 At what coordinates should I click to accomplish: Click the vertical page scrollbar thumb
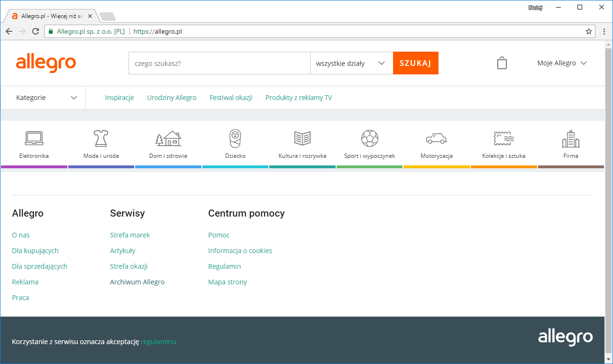click(609, 200)
